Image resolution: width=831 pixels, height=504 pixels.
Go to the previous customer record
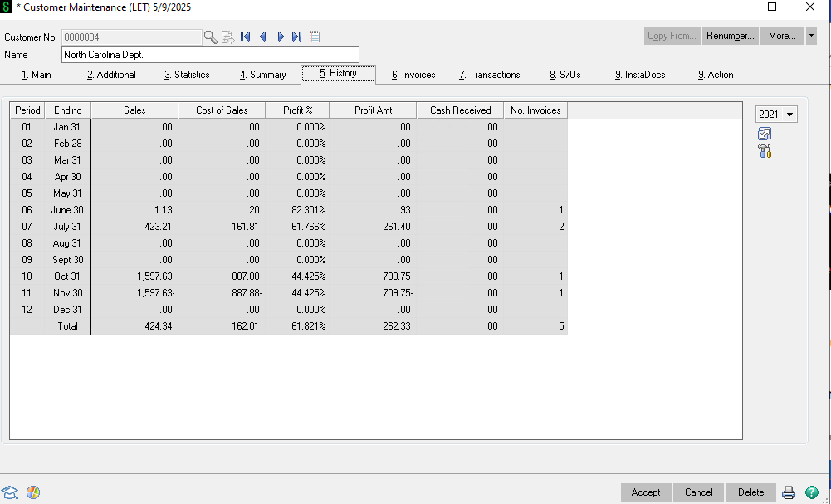tap(263, 37)
